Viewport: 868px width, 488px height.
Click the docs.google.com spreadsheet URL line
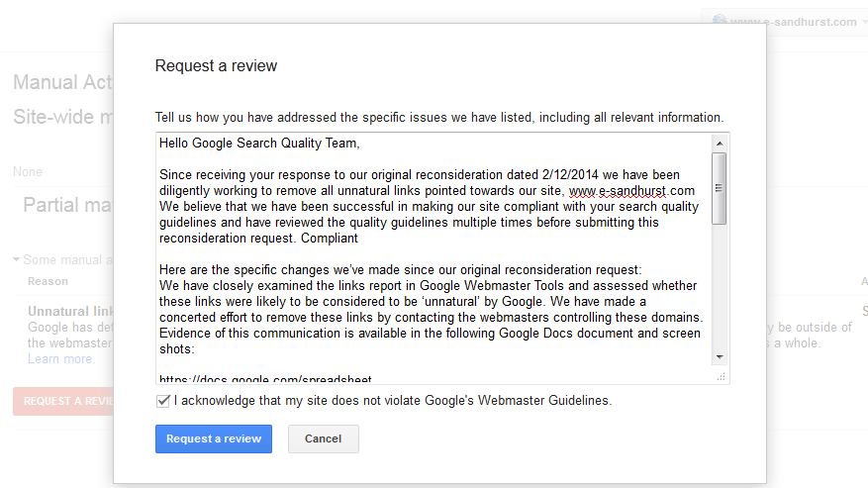(x=265, y=379)
